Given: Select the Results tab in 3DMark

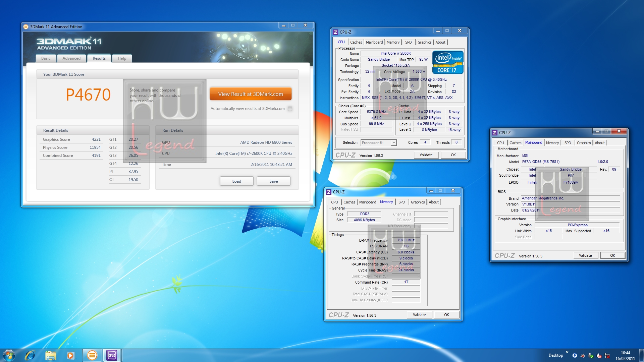Looking at the screenshot, I should coord(99,58).
